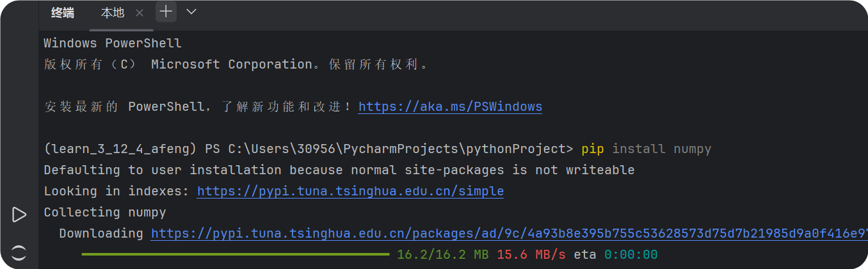Open the aka.ms/PSWindows link
The height and width of the screenshot is (269, 868).
click(x=450, y=106)
